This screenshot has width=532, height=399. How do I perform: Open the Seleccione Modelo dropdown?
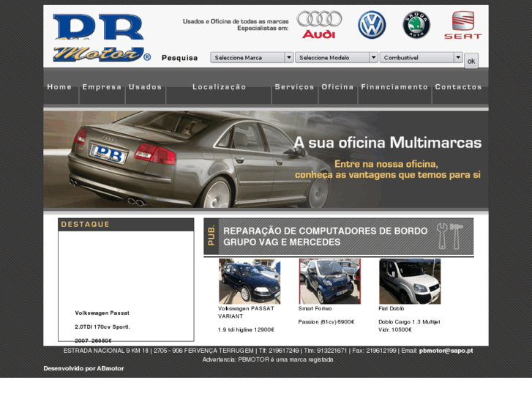[336, 57]
